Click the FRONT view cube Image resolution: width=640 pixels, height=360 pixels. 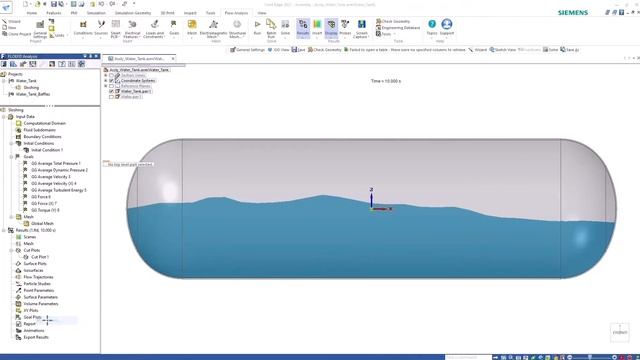tap(620, 332)
